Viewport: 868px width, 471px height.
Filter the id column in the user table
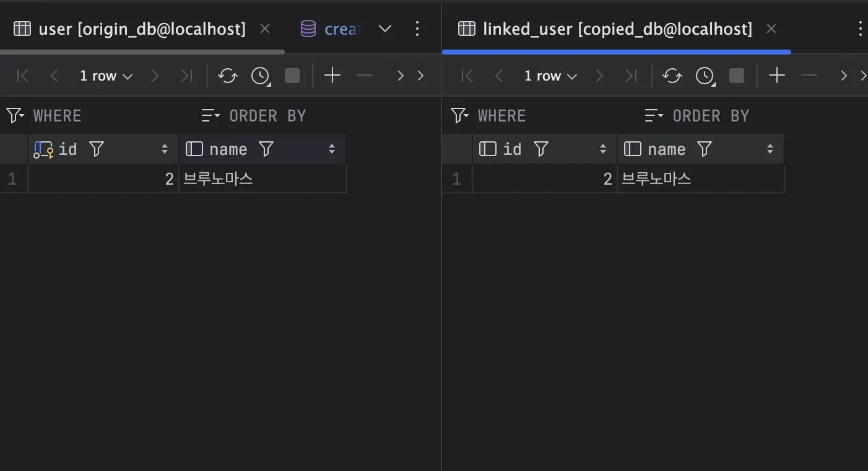point(97,149)
